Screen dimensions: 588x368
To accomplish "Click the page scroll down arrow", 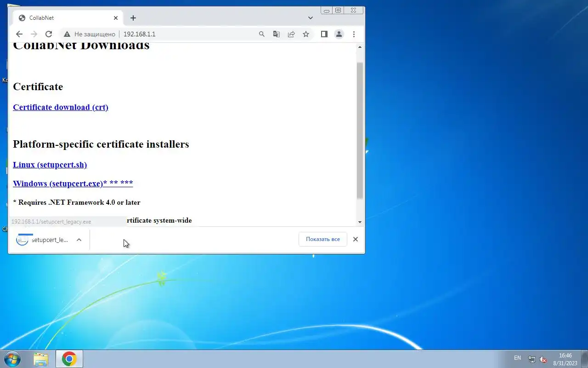I will (360, 222).
